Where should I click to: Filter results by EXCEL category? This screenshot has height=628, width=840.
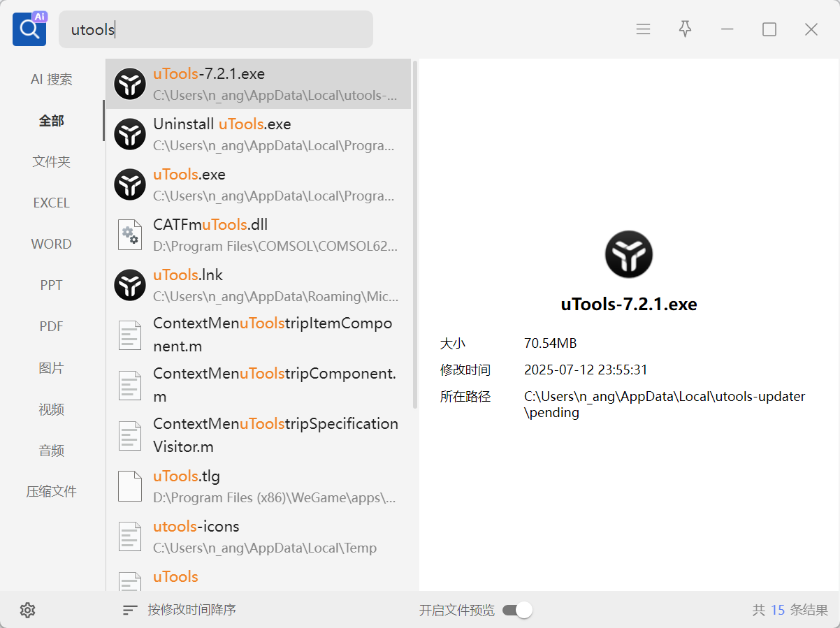(52, 203)
